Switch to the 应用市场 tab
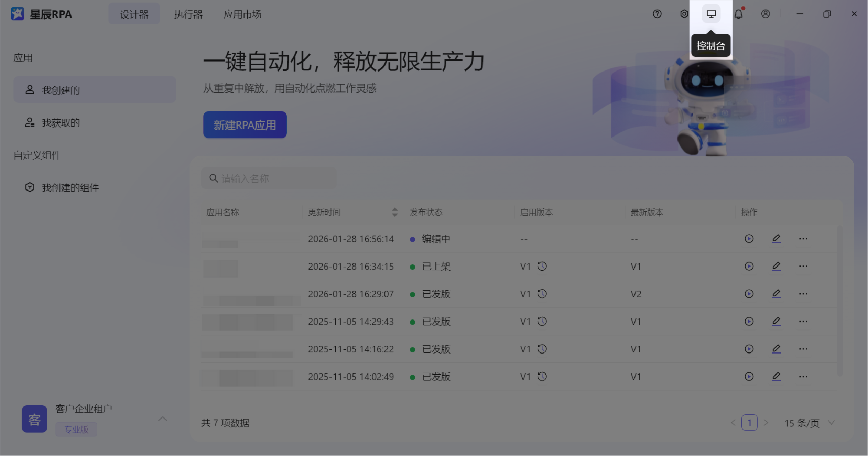The image size is (868, 456). pyautogui.click(x=242, y=14)
